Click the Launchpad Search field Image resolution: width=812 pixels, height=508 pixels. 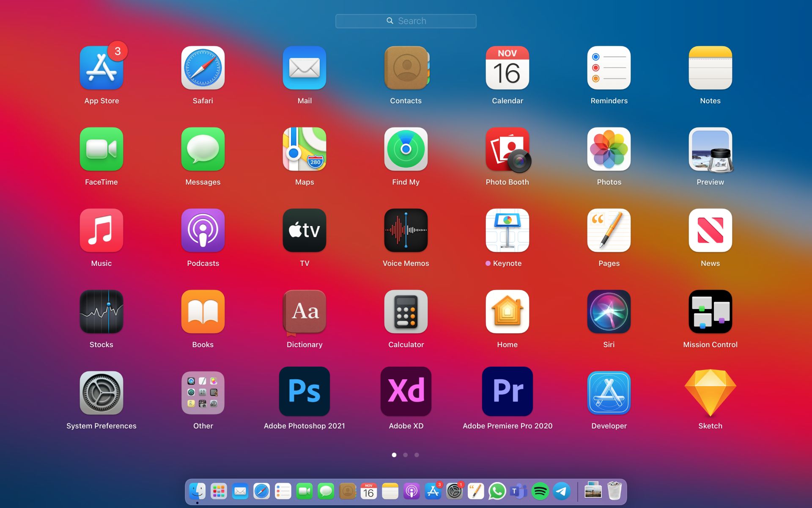(406, 21)
